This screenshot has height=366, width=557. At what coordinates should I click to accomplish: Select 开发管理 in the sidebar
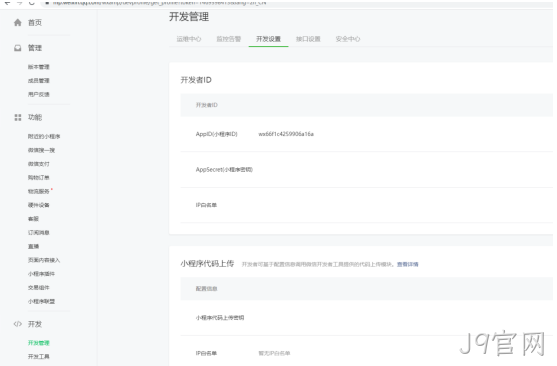[39, 343]
